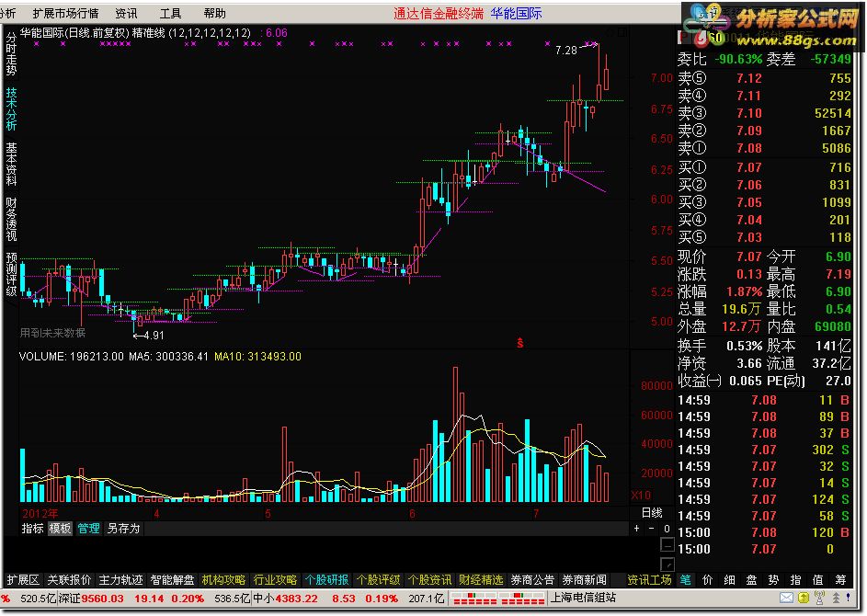Open the 扩展市场行情 menu
Viewport: 867px width, 616px height.
click(65, 13)
